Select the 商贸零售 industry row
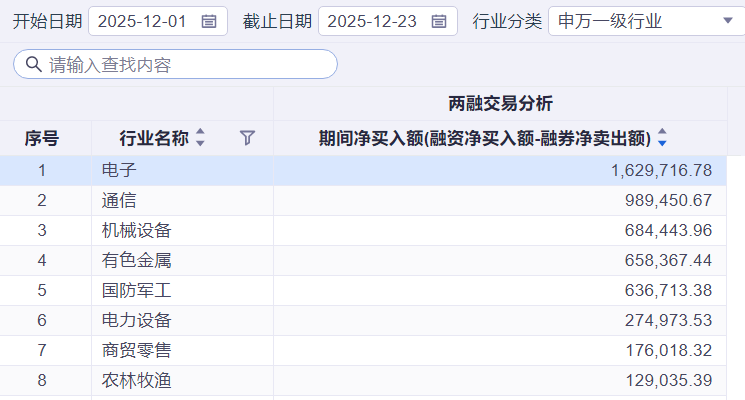 click(x=363, y=350)
